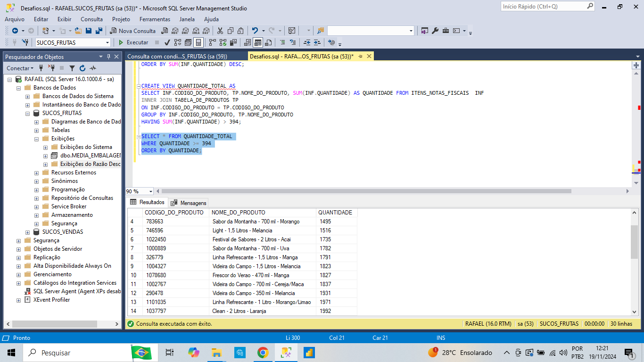Expand the SUCOS_VENDAS database node
Viewport: 644px width, 362px height.
coord(28,232)
